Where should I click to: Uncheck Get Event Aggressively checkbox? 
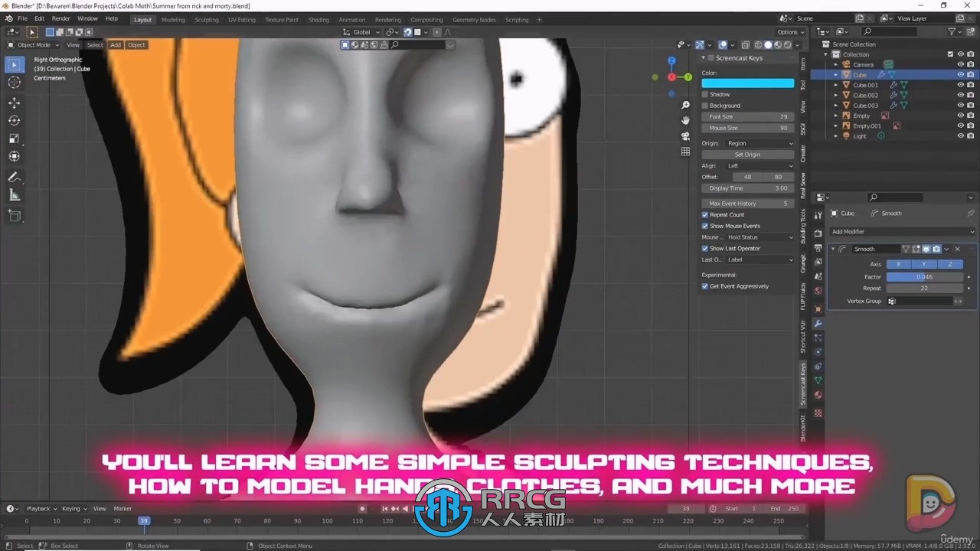[x=705, y=286]
